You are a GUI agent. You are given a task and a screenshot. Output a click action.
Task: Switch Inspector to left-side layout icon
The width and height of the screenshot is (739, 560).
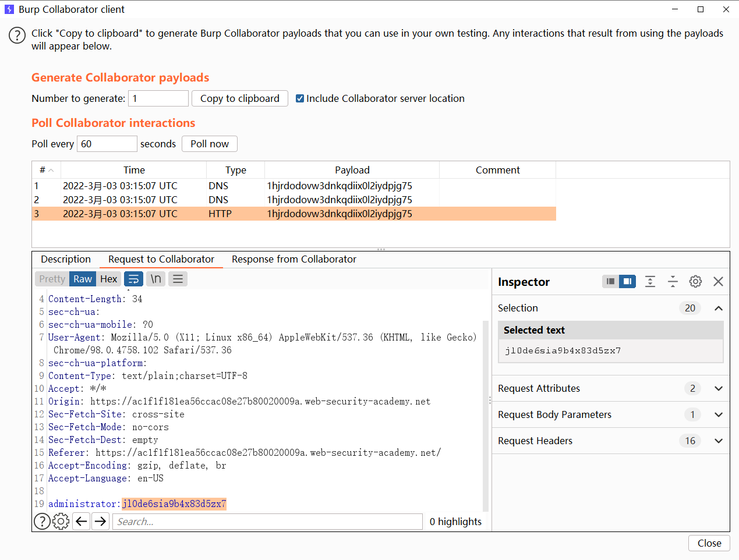coord(610,281)
